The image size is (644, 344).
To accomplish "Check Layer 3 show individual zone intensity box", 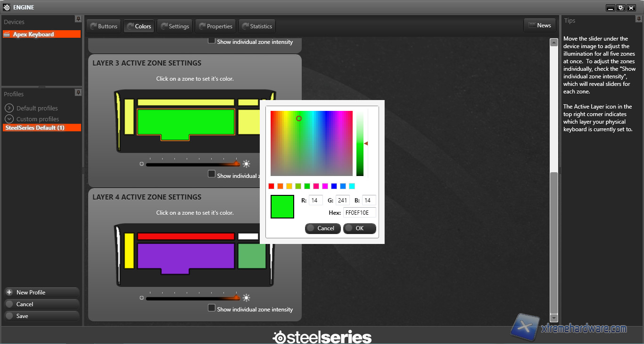I will pyautogui.click(x=212, y=174).
